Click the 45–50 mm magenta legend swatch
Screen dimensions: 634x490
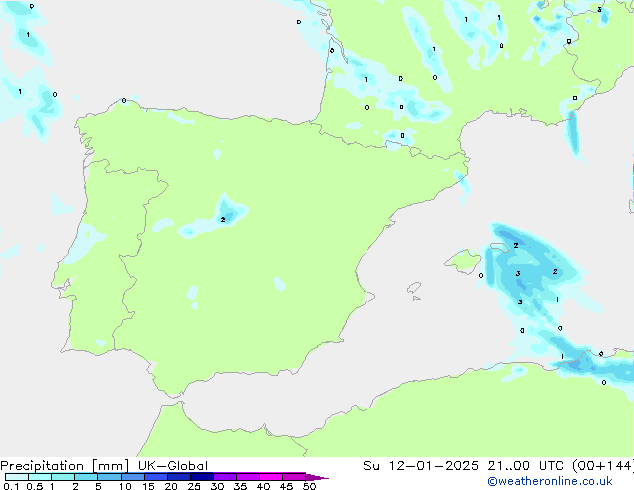point(294,477)
